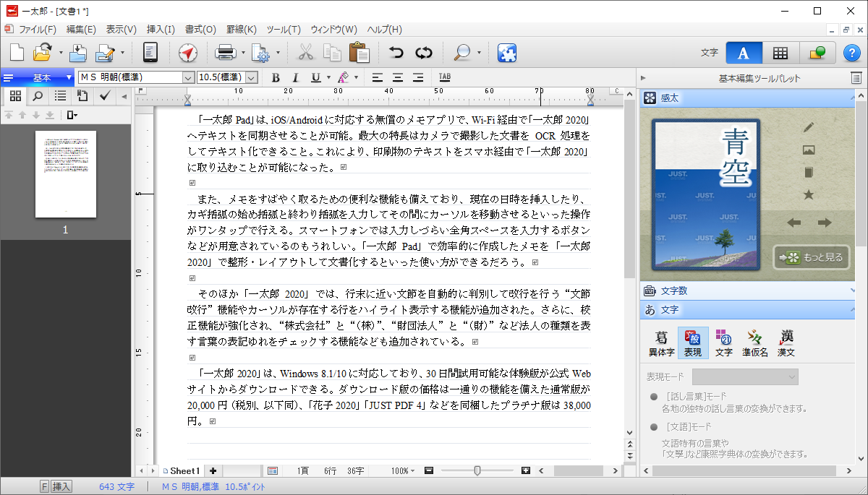
Task: Click the Print icon in toolbar
Action: pos(225,53)
